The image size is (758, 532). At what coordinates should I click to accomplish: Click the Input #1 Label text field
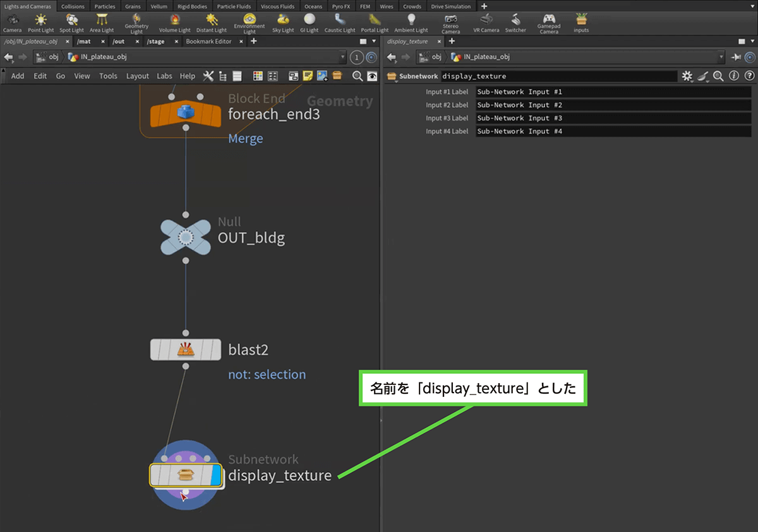click(613, 92)
